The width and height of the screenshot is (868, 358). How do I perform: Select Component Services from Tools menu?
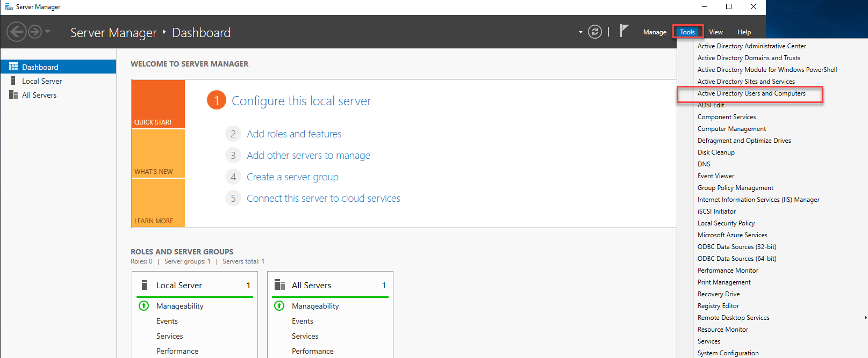(x=727, y=117)
